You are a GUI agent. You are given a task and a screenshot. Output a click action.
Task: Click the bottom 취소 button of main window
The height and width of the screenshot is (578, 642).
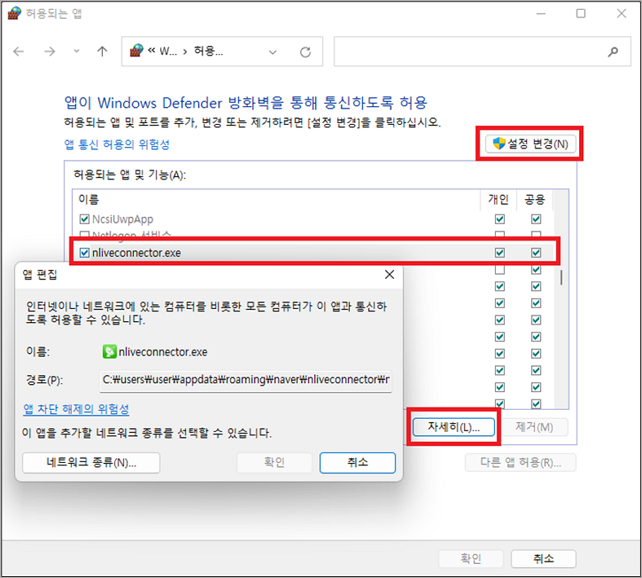pos(543,558)
